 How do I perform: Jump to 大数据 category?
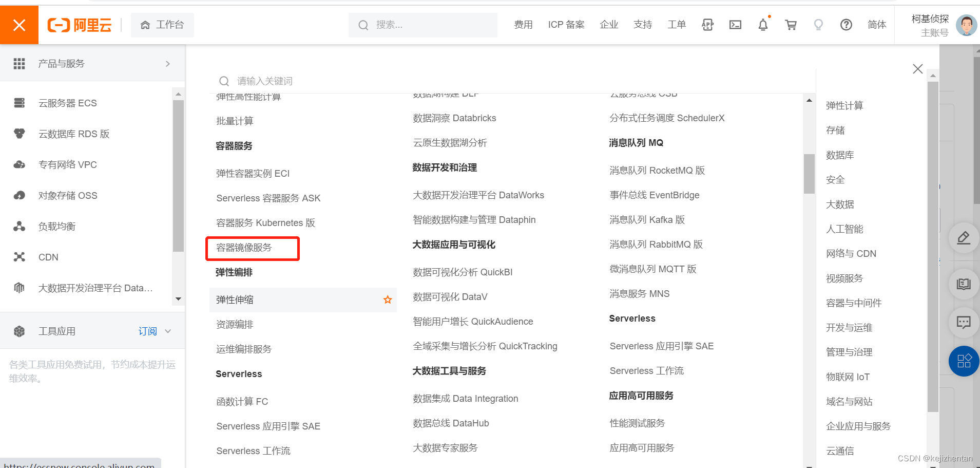pos(840,204)
